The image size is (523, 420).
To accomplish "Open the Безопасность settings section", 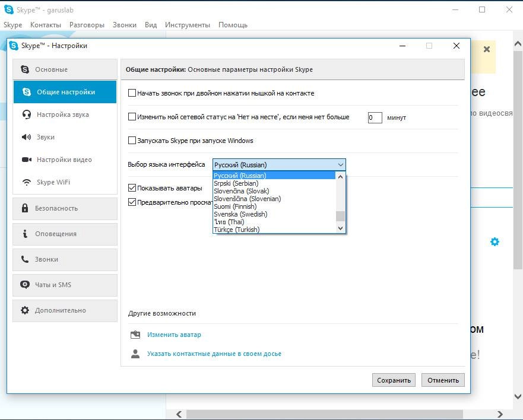I will (65, 208).
